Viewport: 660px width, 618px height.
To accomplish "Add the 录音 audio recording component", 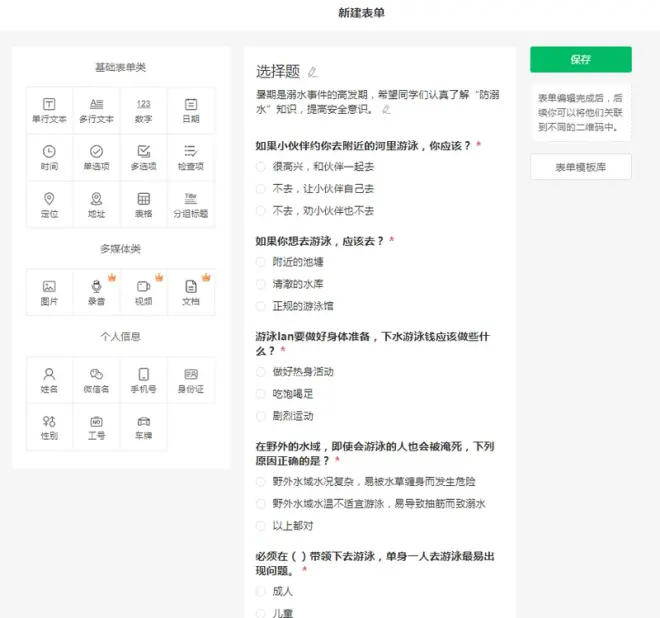I will [96, 292].
